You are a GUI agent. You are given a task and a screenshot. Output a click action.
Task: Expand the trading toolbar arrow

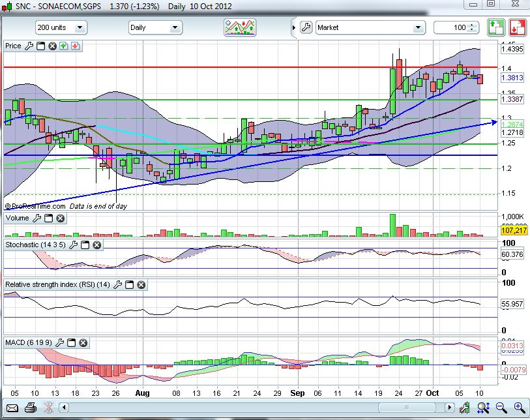[294, 28]
